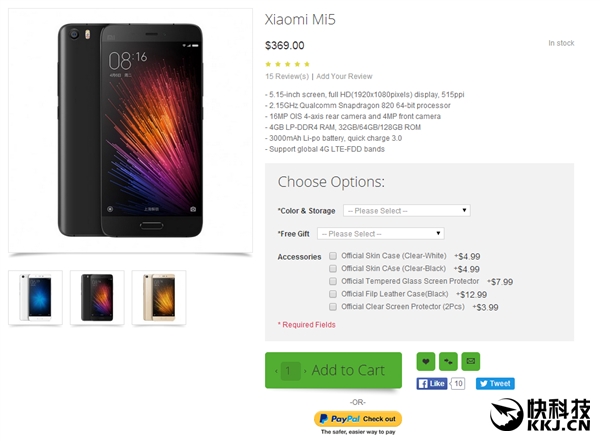Open 15 Review(s) link

pos(287,76)
